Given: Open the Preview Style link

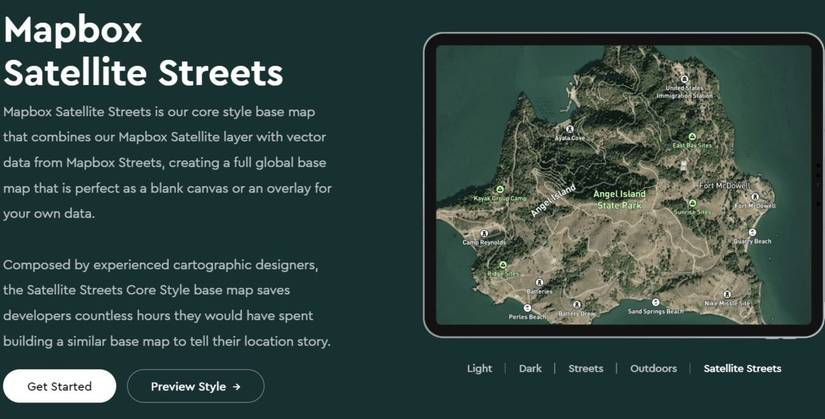Looking at the screenshot, I should (x=196, y=386).
